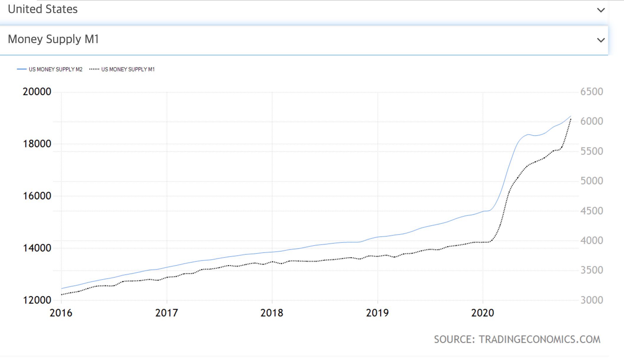Click the chevron arrow beside United States
This screenshot has width=624, height=364.
click(x=601, y=10)
